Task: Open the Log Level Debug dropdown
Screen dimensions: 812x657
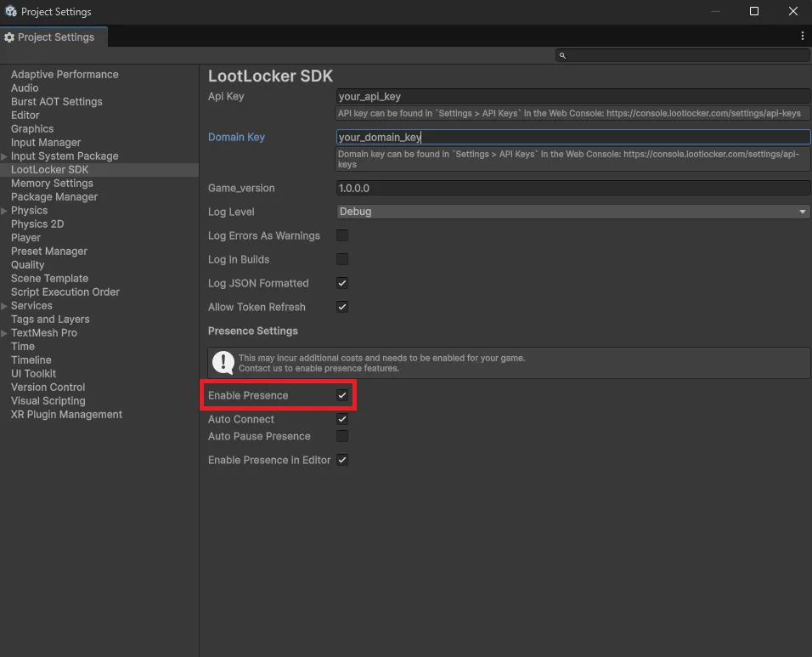Action: tap(573, 212)
